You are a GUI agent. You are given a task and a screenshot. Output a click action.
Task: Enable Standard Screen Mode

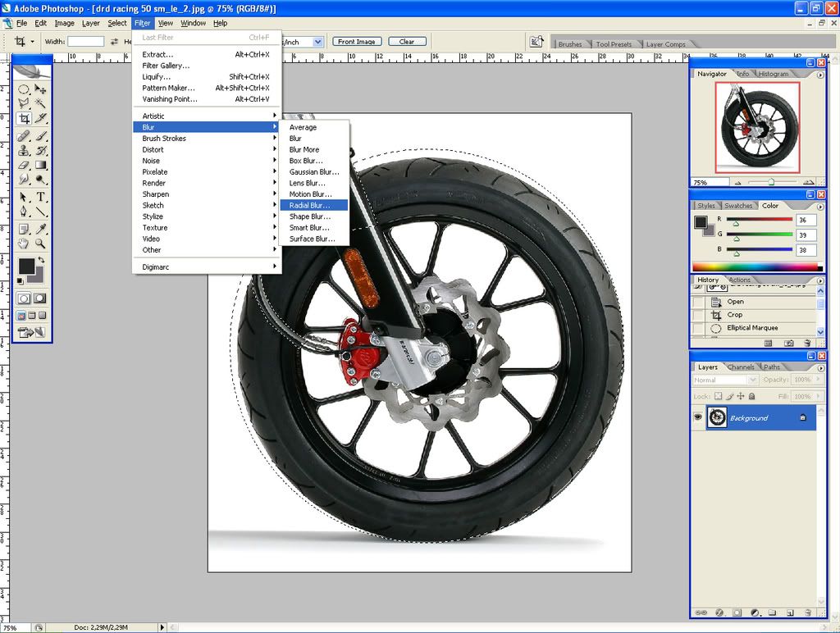pos(21,316)
